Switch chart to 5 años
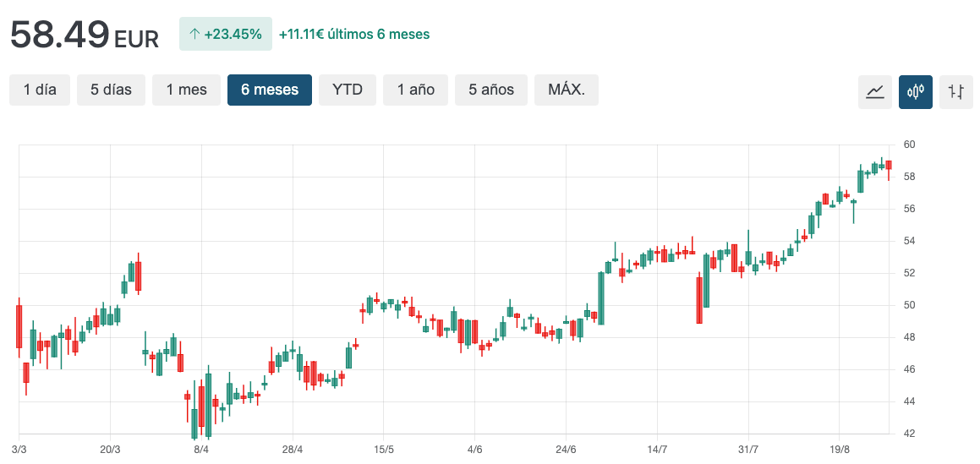 490,90
